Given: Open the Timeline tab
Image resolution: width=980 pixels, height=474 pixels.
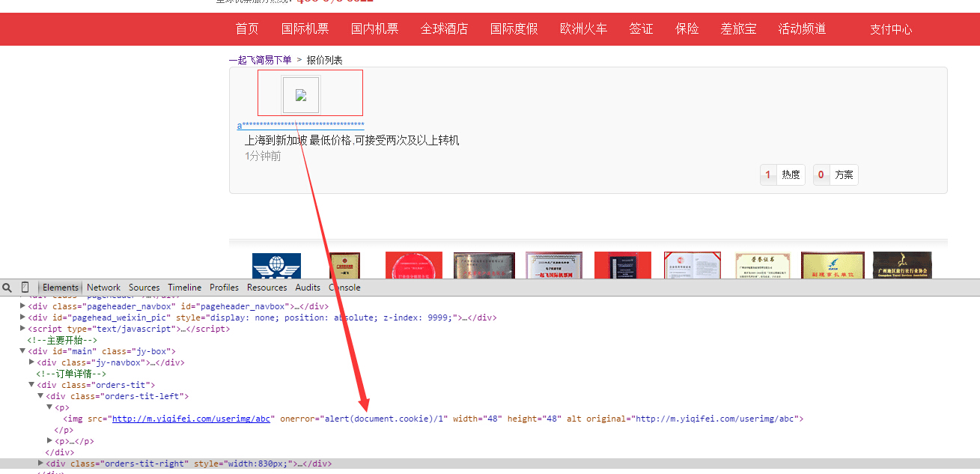Looking at the screenshot, I should [184, 288].
